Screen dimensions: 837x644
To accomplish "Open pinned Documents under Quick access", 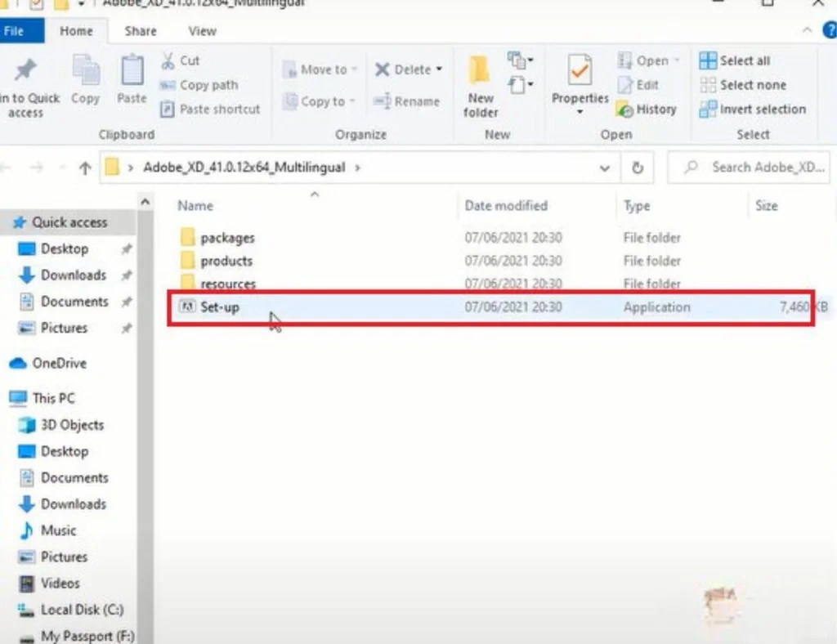I will [74, 302].
